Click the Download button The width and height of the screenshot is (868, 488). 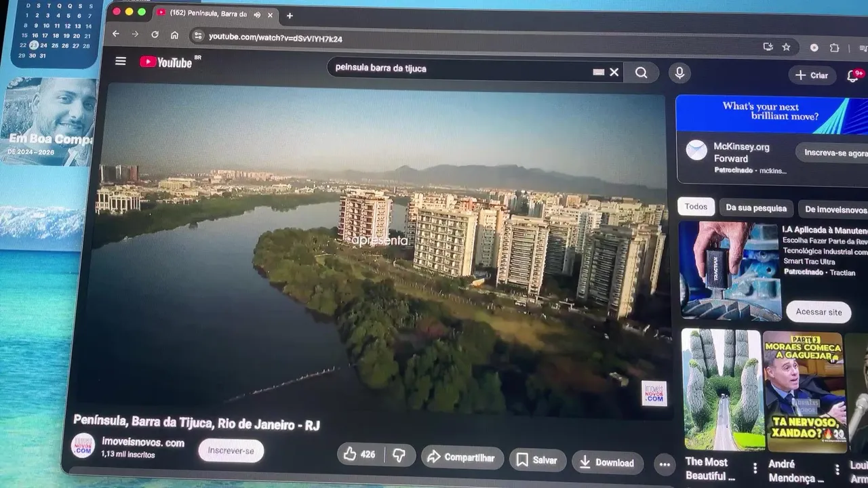pos(608,463)
